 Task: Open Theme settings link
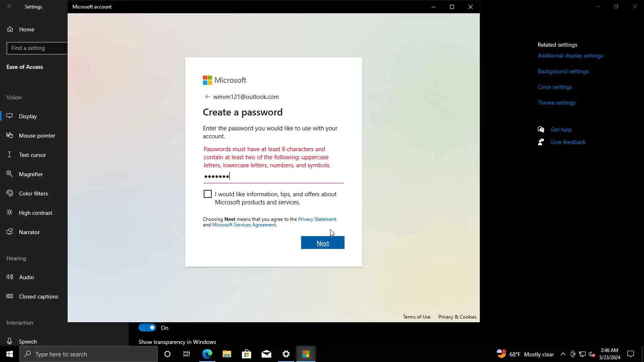(557, 103)
